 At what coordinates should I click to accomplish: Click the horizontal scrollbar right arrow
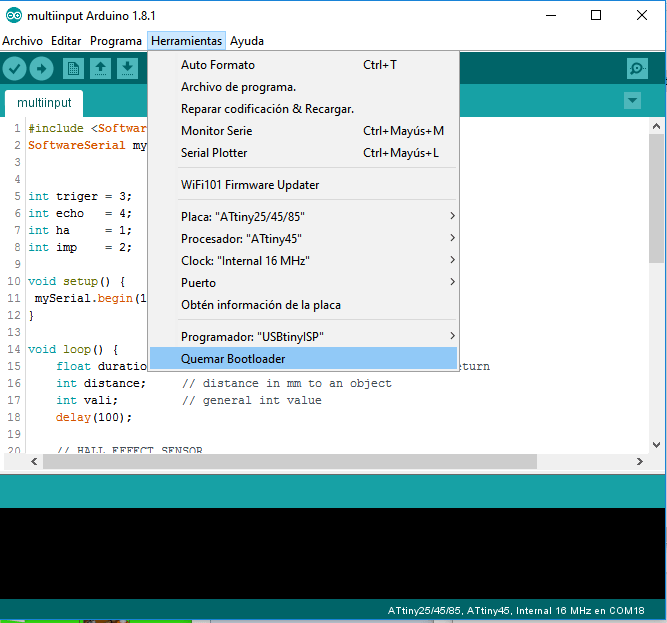click(x=639, y=462)
